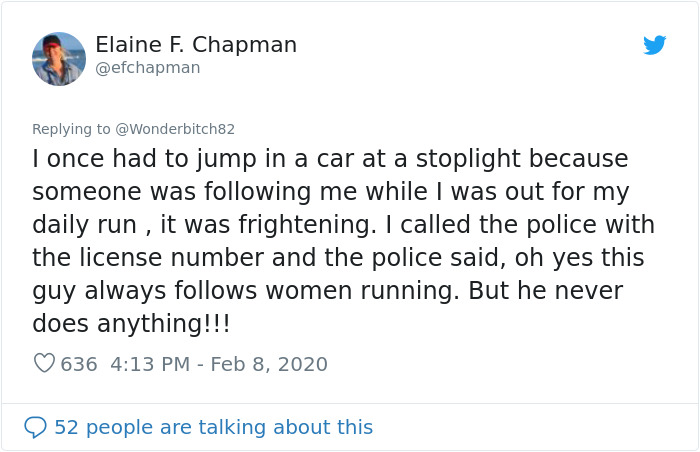Image resolution: width=700 pixels, height=452 pixels.
Task: Click the speech bubble reply icon
Action: click(x=36, y=427)
